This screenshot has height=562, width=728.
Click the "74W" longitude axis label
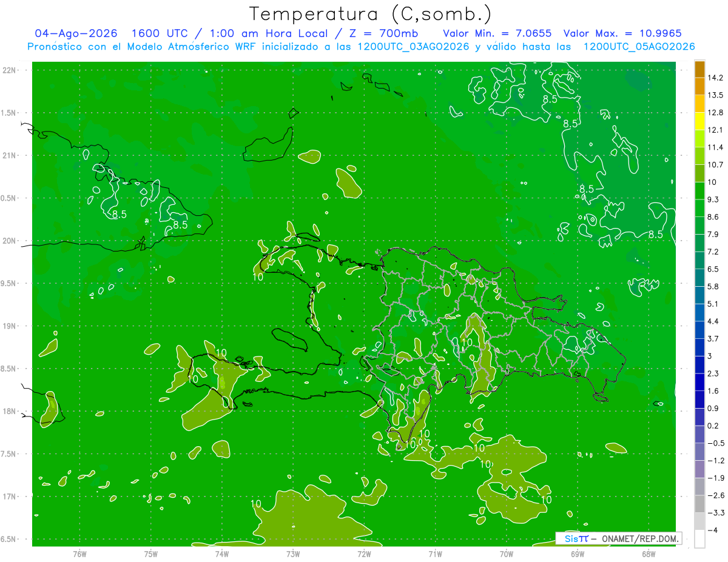point(222,554)
